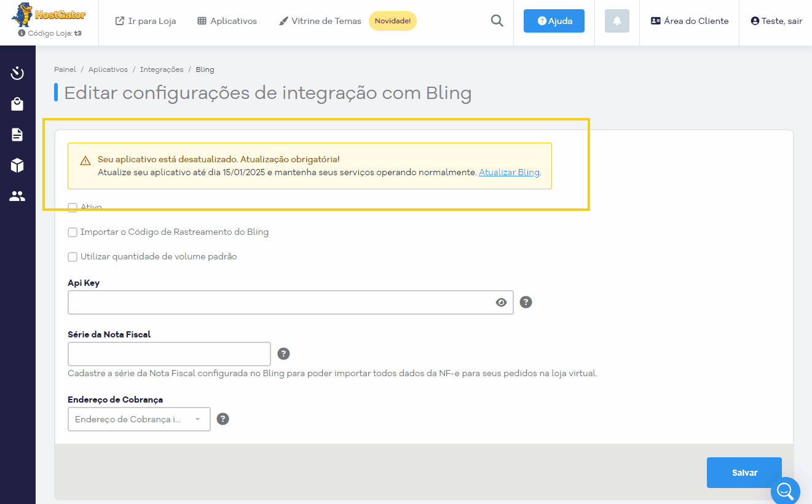Click Seu aplicativo está desatualizado warning text
Screen dimensions: 812x504
tap(219, 159)
